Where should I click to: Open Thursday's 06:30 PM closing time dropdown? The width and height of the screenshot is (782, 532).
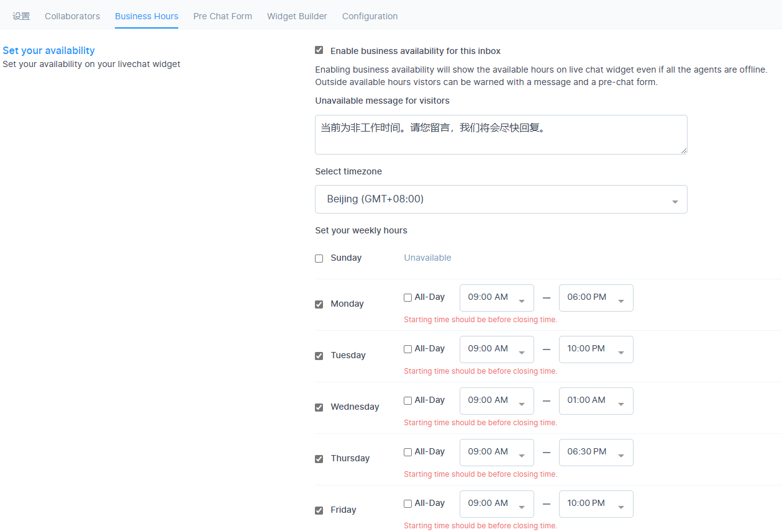[x=596, y=452]
